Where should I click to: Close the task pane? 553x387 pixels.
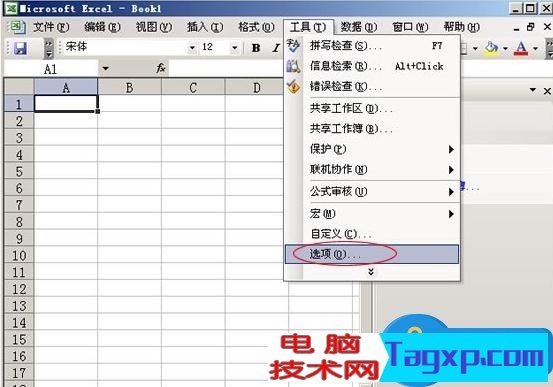[x=547, y=91]
